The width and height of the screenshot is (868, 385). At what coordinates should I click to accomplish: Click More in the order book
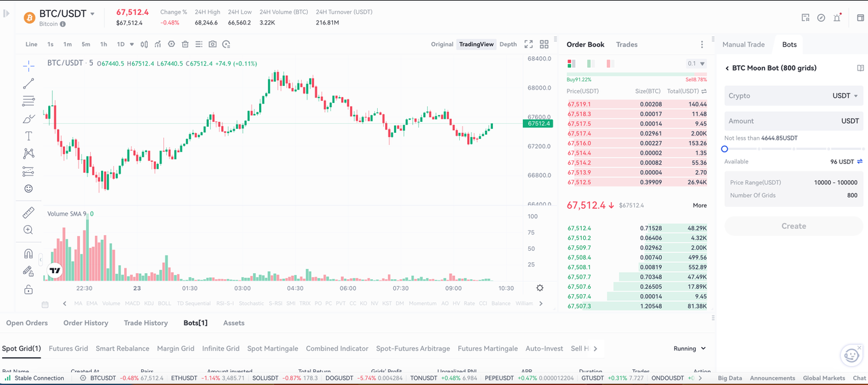coord(699,205)
